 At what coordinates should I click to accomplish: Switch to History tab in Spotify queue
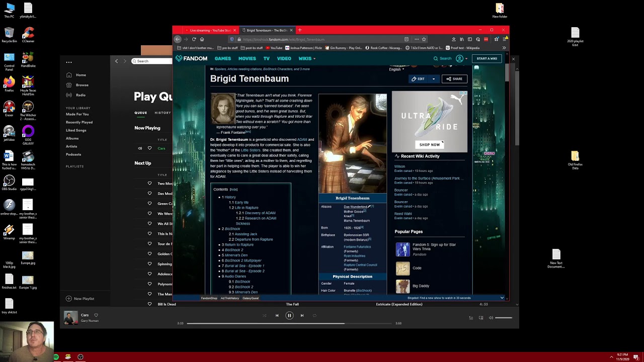click(163, 113)
